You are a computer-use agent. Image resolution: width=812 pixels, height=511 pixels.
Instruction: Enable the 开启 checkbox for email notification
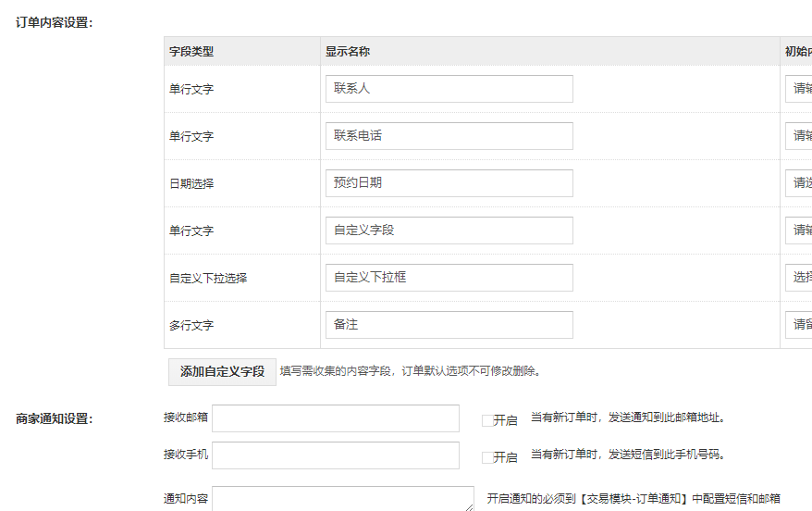[x=487, y=420]
